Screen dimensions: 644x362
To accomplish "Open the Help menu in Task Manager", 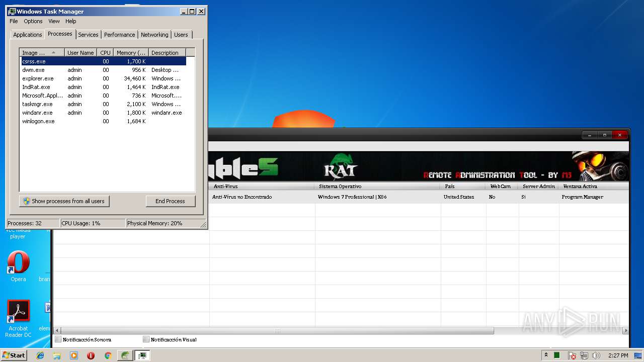I will pyautogui.click(x=71, y=21).
